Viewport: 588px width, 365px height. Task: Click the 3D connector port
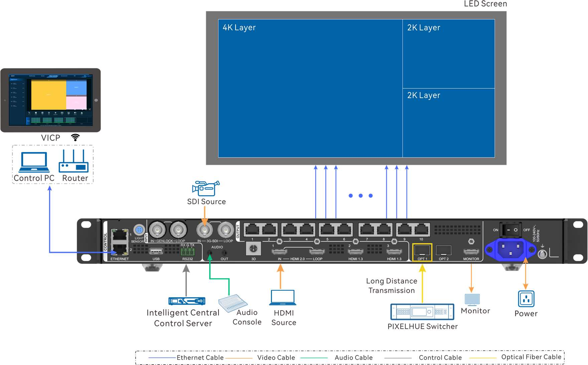pos(253,249)
